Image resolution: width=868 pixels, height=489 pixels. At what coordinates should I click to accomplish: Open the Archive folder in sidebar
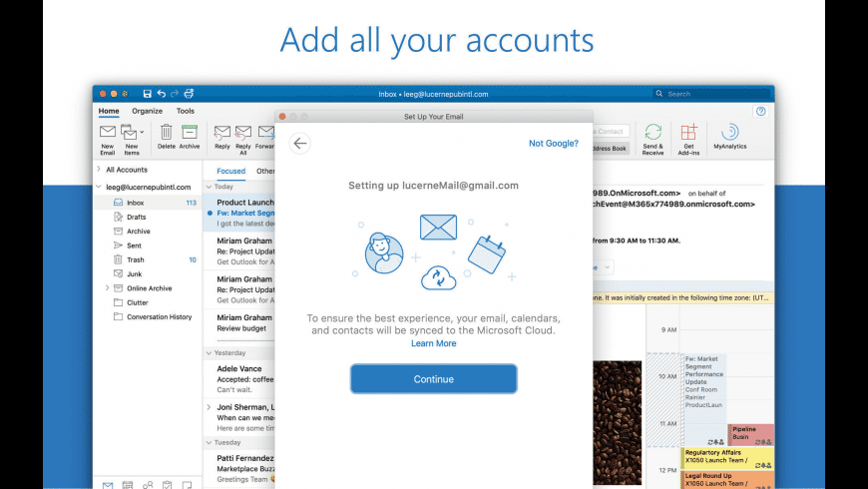point(148,232)
